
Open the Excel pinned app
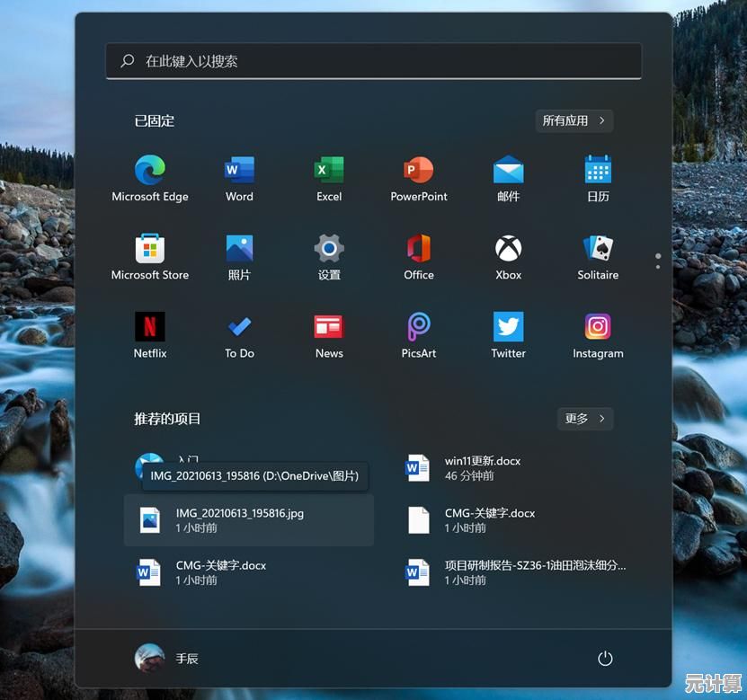coord(329,178)
